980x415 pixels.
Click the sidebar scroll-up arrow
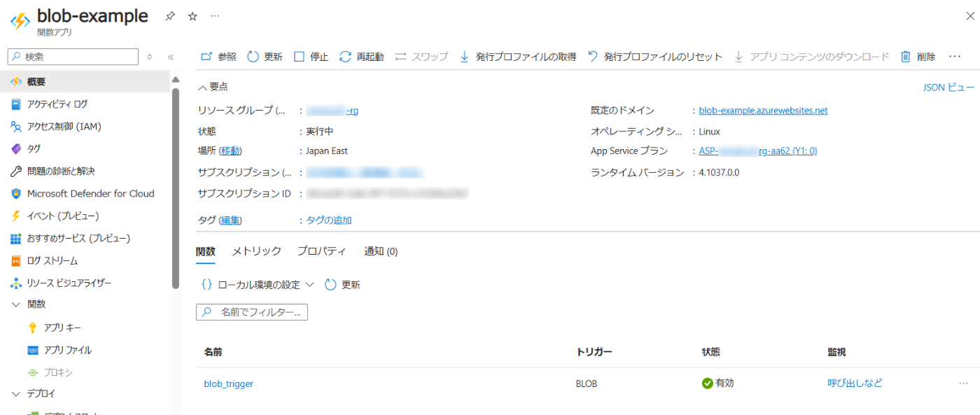pyautogui.click(x=176, y=78)
